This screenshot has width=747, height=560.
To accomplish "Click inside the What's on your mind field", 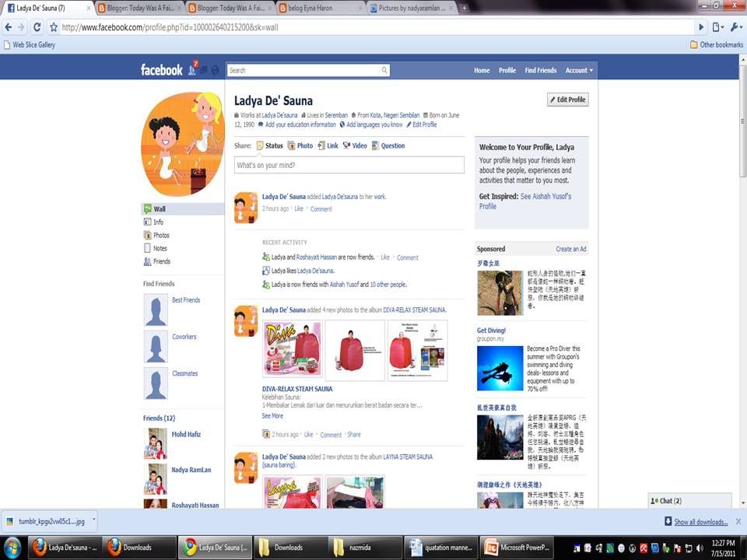I will coord(348,165).
